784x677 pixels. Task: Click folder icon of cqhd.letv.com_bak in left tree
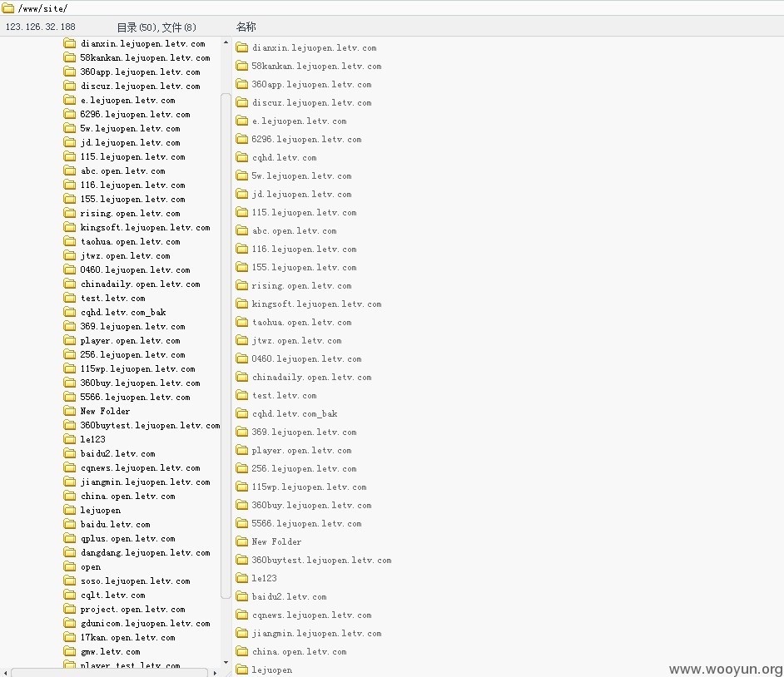tap(70, 312)
